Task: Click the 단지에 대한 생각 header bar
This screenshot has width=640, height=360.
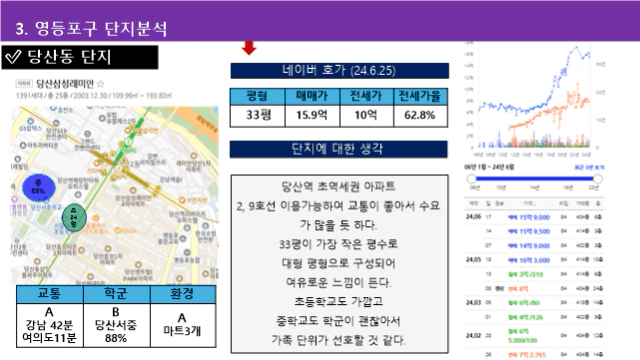Action: [338, 149]
